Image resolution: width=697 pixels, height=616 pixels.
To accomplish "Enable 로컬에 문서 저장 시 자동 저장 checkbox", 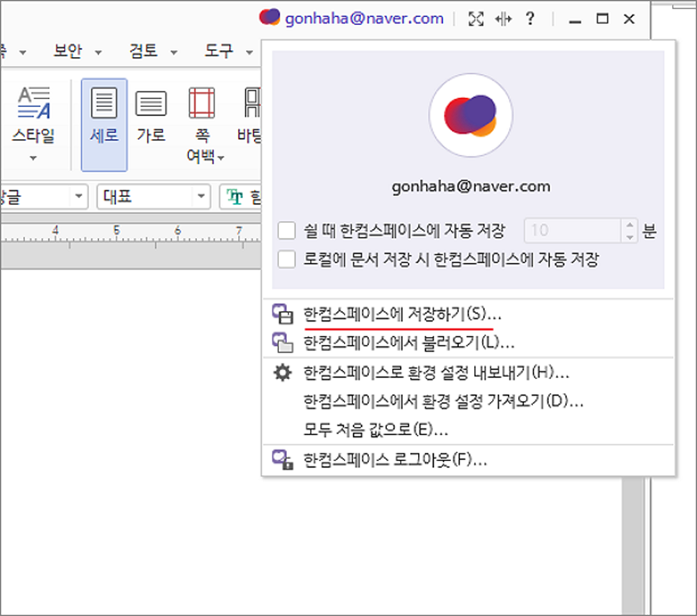I will click(x=286, y=259).
